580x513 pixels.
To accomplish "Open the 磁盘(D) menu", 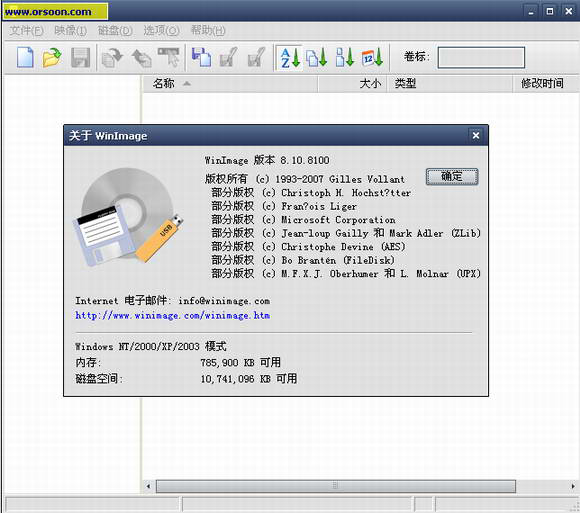I will click(x=115, y=30).
